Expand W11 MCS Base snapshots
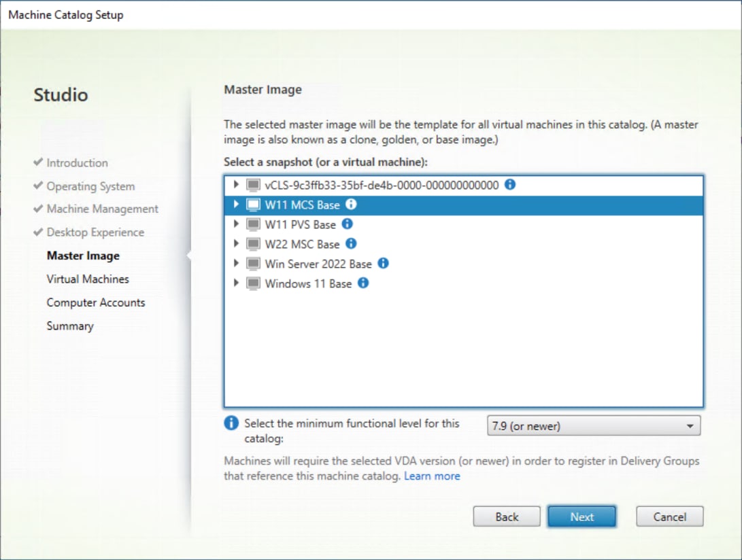This screenshot has height=560, width=742. tap(236, 205)
